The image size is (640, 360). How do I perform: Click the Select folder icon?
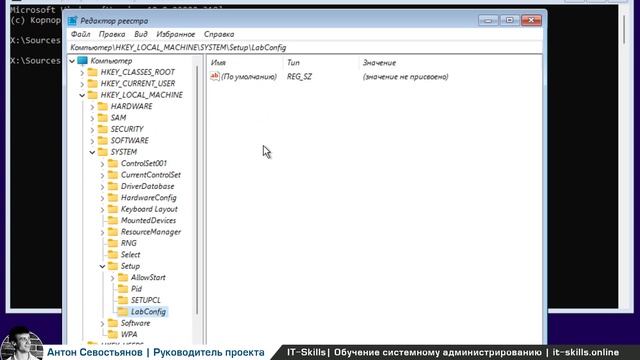pyautogui.click(x=113, y=254)
